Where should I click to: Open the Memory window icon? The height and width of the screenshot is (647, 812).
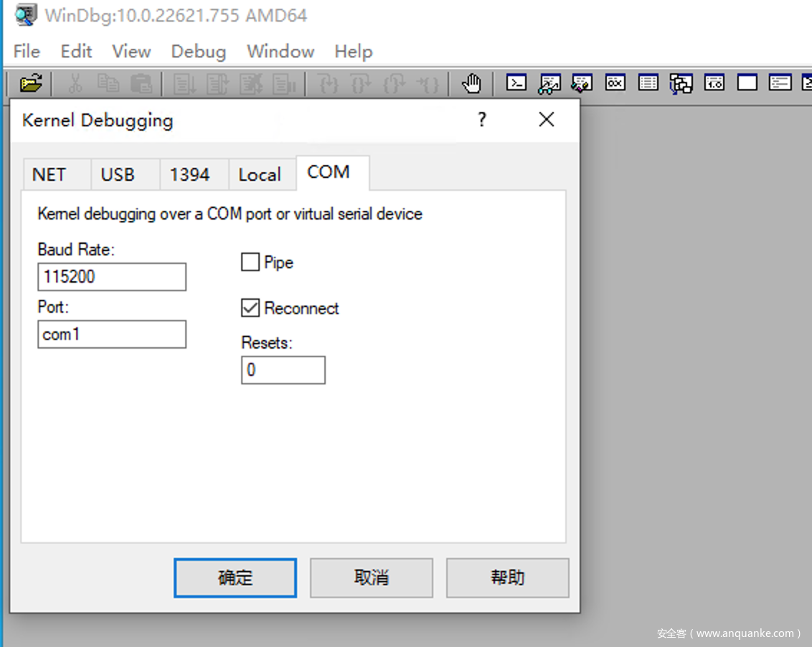(x=648, y=83)
